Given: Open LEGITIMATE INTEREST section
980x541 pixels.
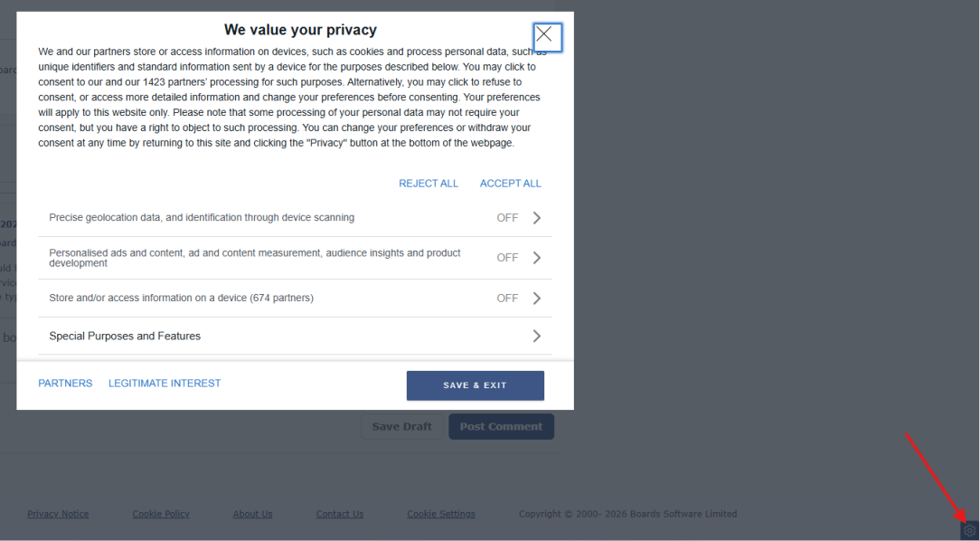Looking at the screenshot, I should coord(165,383).
